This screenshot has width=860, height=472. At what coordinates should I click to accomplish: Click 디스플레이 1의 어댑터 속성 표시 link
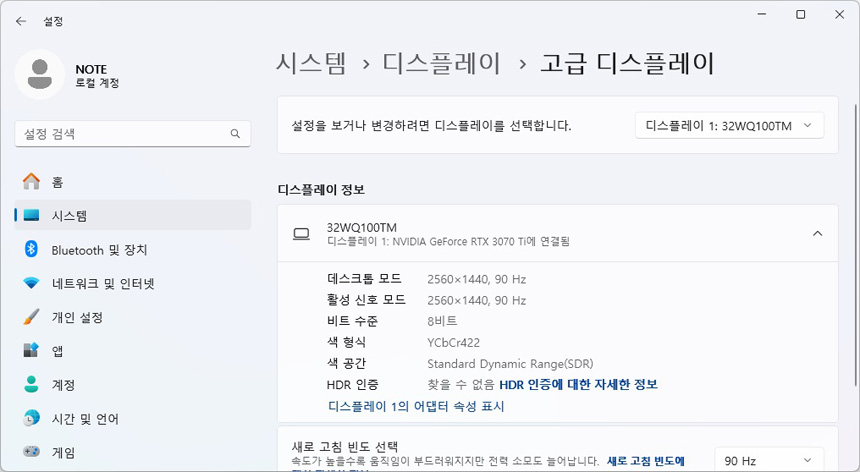(x=416, y=406)
